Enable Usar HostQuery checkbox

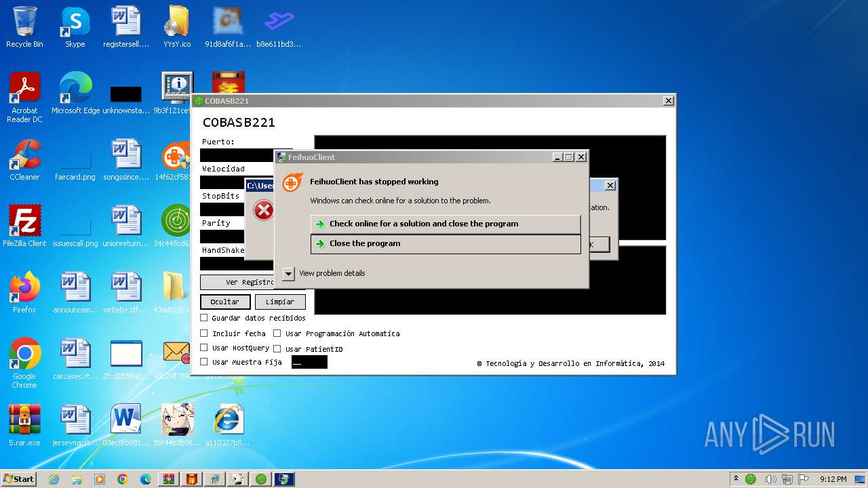coord(204,348)
